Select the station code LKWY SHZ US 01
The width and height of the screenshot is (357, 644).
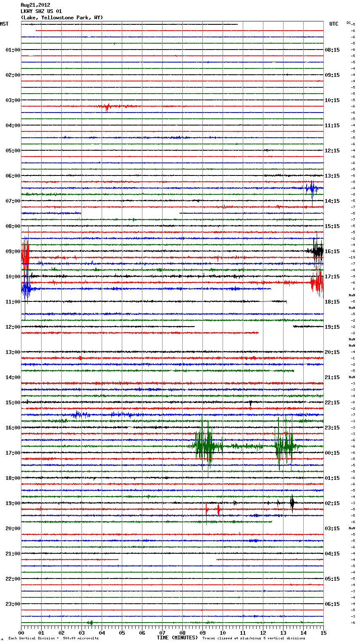[41, 11]
